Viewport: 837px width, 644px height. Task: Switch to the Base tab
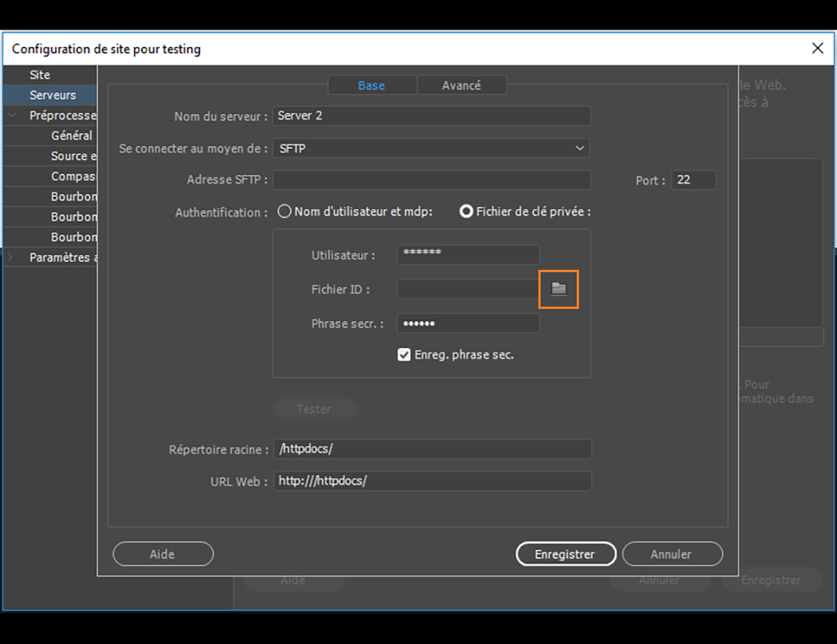(372, 85)
